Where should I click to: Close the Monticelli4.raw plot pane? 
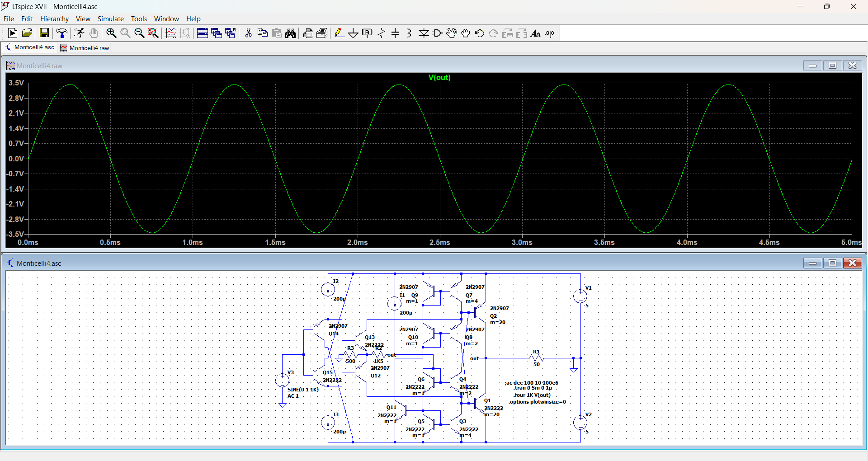[852, 66]
